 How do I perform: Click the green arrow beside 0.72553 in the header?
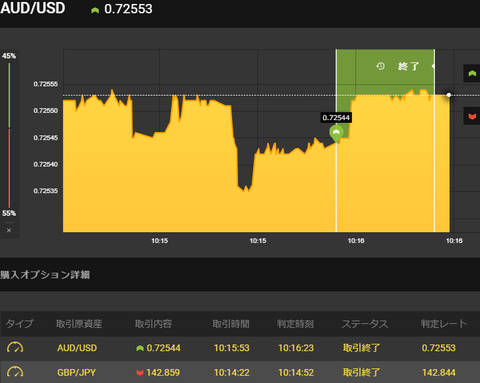pyautogui.click(x=95, y=10)
